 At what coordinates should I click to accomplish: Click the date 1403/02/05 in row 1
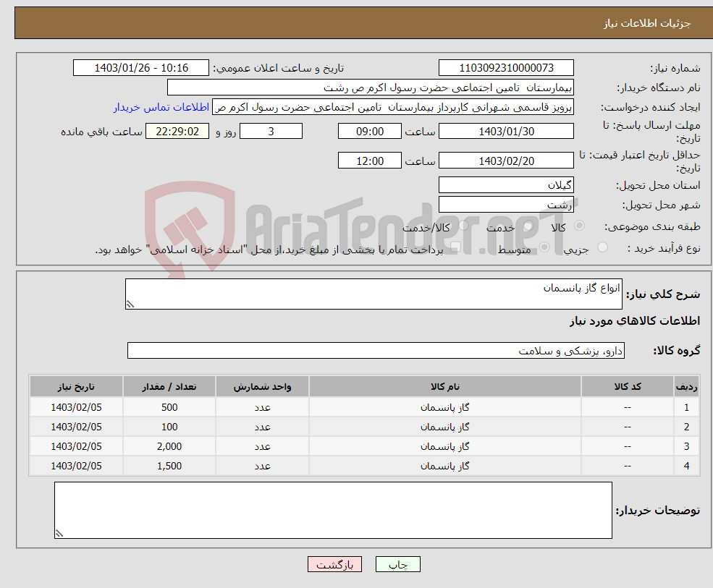[x=77, y=407]
